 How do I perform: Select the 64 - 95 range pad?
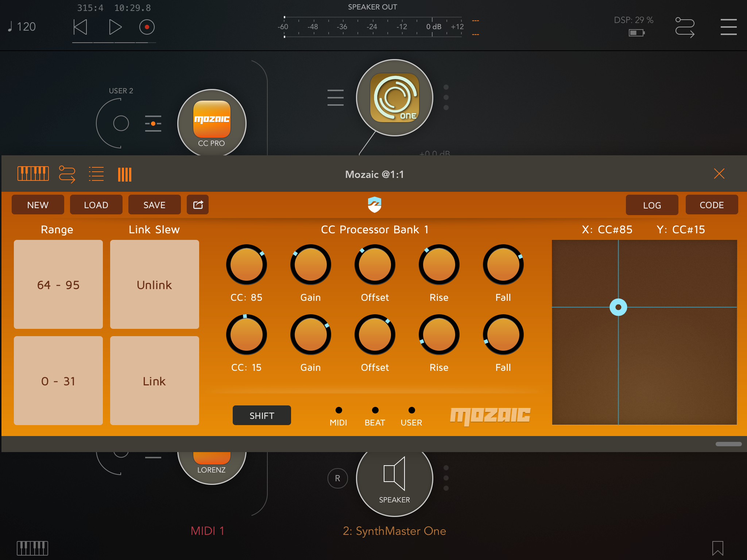coord(58,284)
